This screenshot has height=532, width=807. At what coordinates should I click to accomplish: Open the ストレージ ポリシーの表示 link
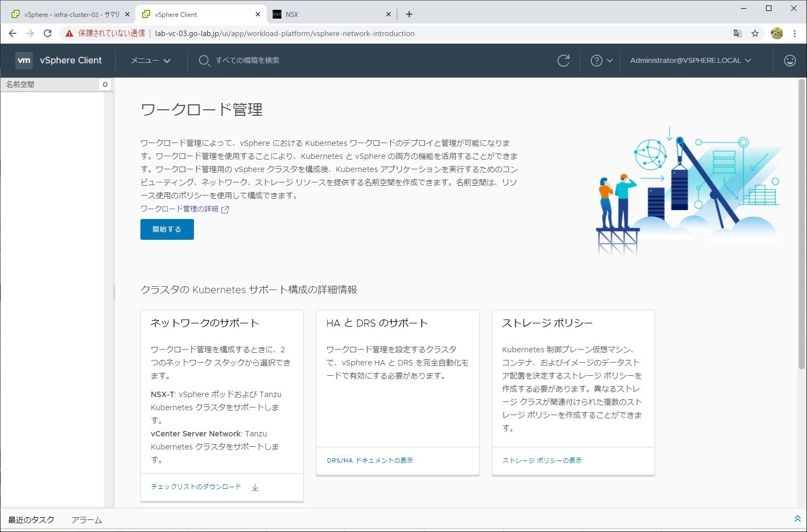pos(542,460)
